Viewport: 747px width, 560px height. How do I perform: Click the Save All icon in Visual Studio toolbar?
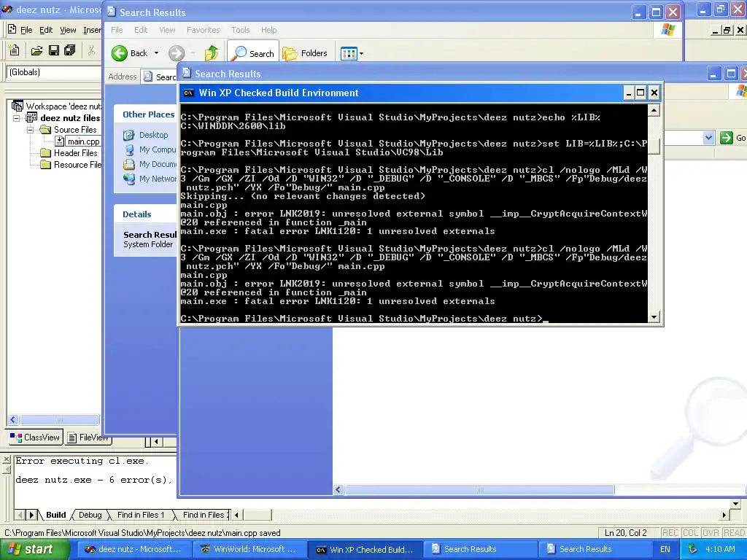click(70, 50)
